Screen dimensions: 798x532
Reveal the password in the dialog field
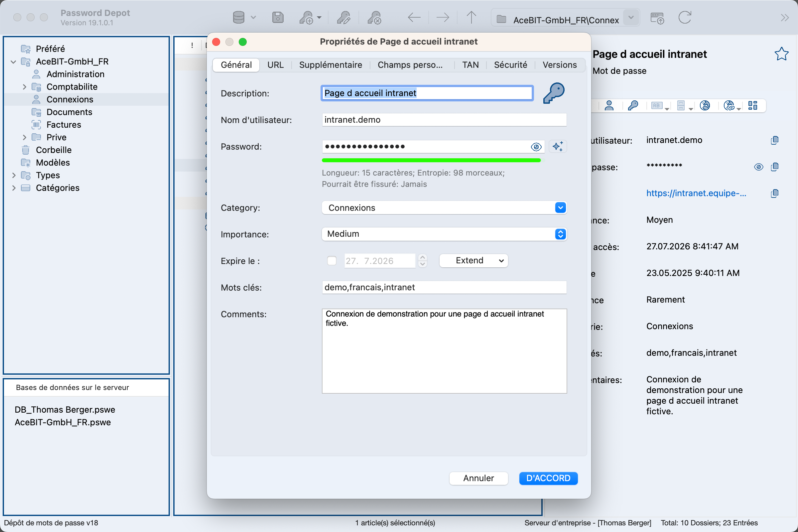click(536, 147)
